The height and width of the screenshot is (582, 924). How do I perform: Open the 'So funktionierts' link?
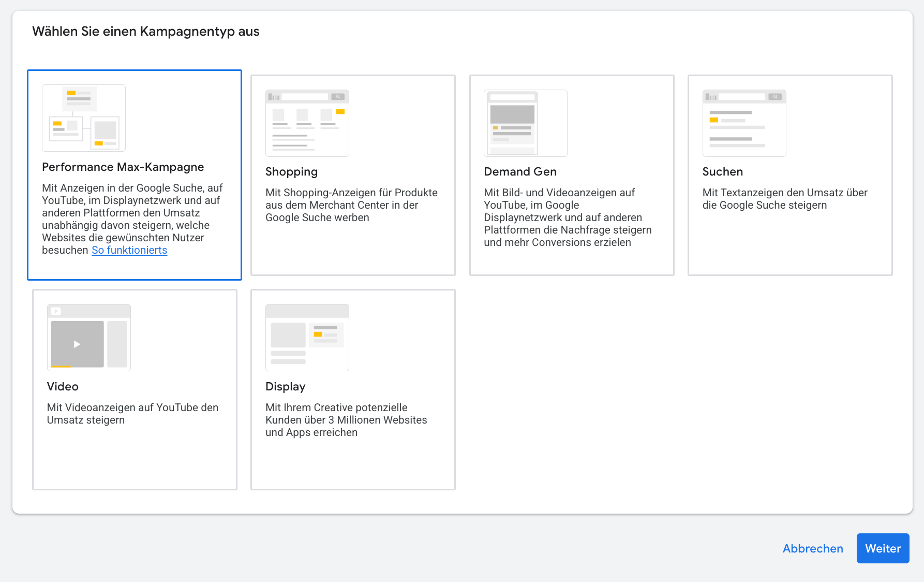tap(129, 250)
